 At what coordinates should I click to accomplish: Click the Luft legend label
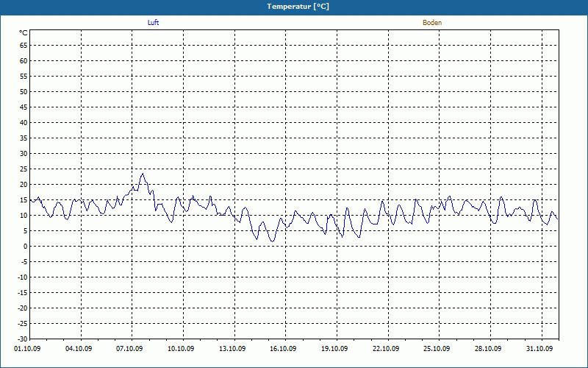(x=153, y=23)
